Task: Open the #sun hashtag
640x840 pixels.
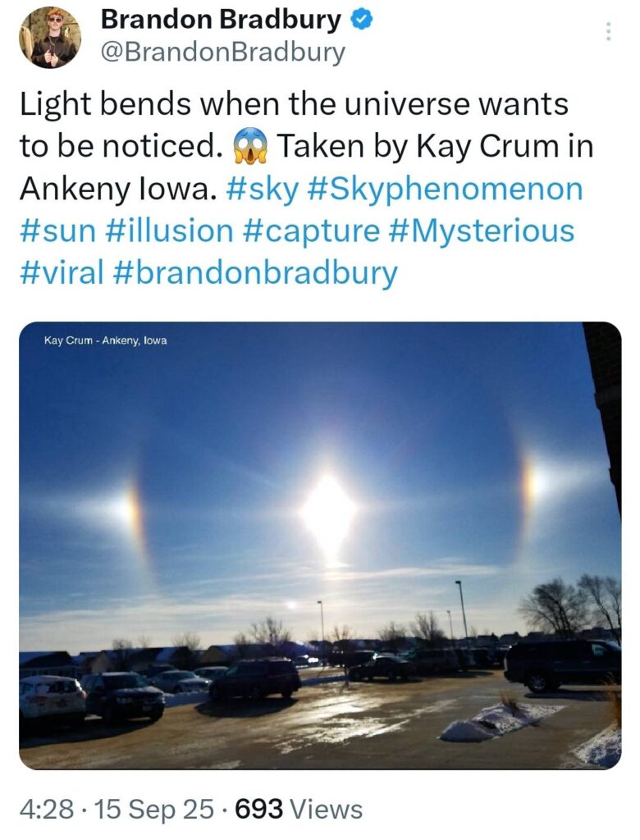Action: coord(58,231)
